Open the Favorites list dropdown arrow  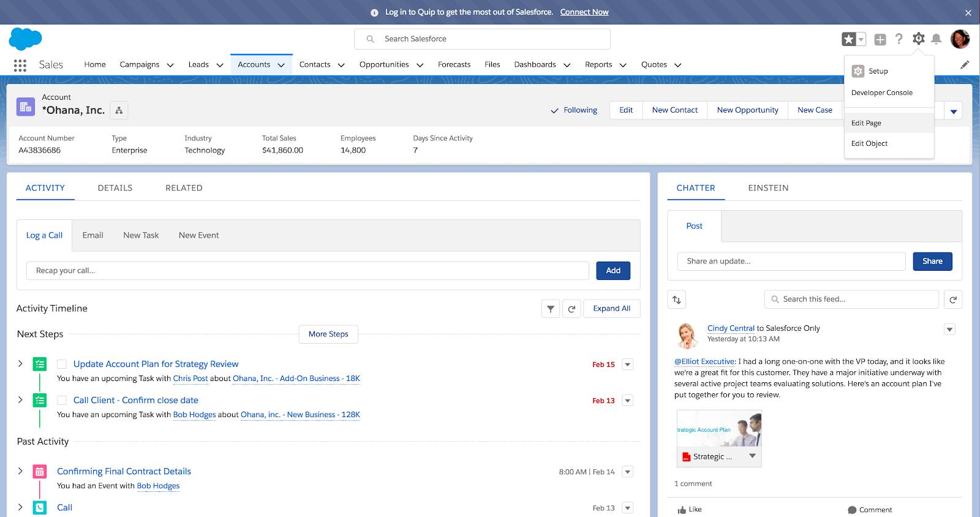click(861, 39)
